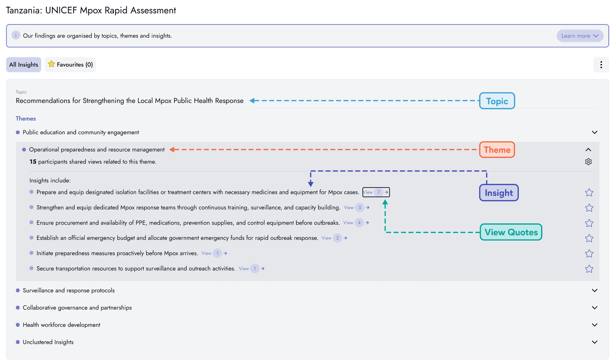This screenshot has width=615, height=364.
Task: Star the transportation resources insight
Action: coord(589,269)
